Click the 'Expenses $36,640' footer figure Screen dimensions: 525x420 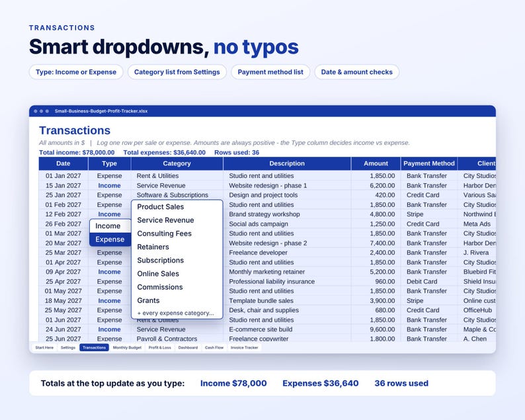(x=321, y=383)
